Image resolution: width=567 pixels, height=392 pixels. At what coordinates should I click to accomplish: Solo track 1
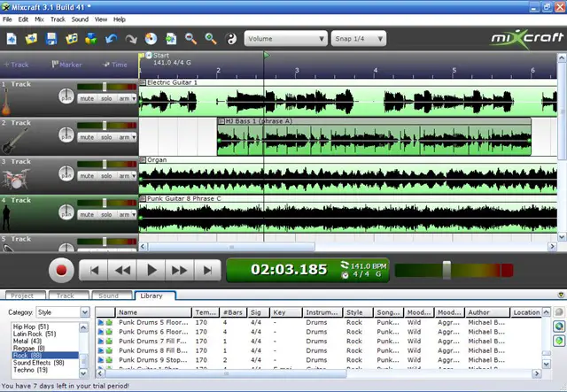106,98
